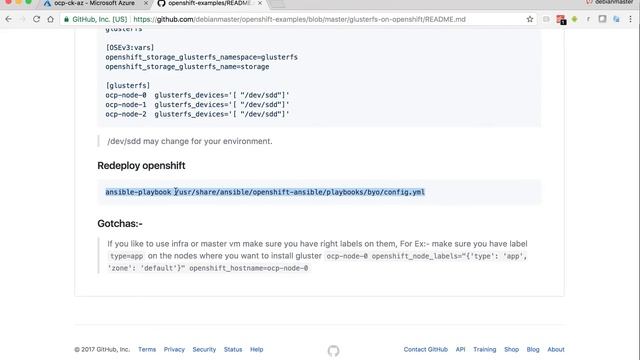Screen dimensions: 640x360
Task: Open the Help footer link
Action: (x=257, y=349)
